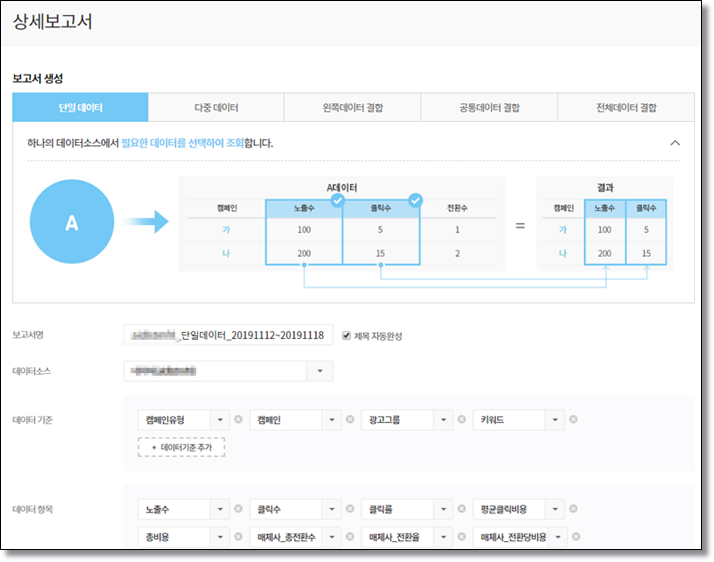Open the 공통데이터 결합 tab
Viewport: 714px width, 562px height.
point(490,107)
